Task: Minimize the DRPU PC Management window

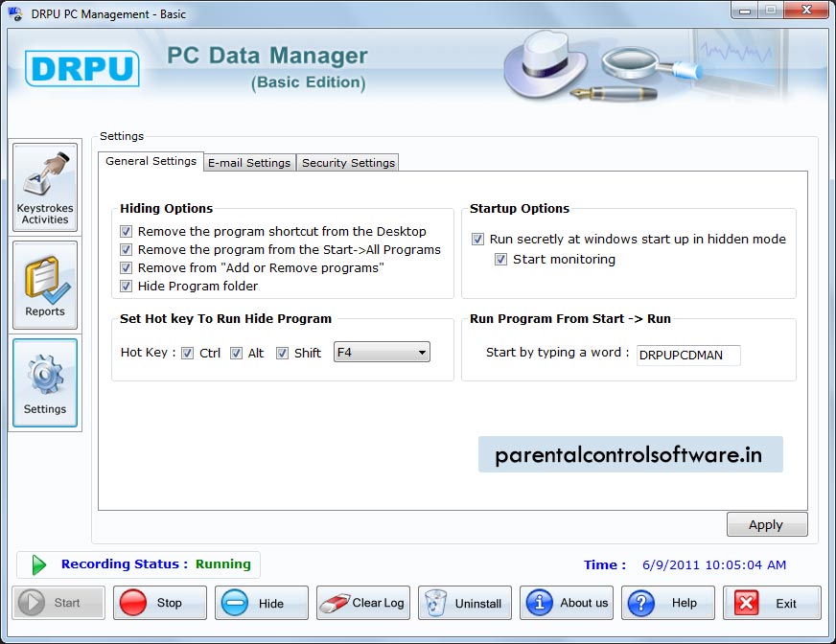Action: click(745, 11)
